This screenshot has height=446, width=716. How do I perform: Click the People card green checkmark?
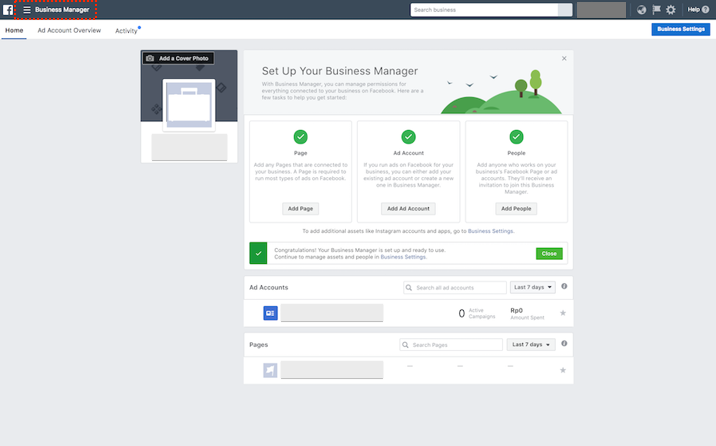click(516, 136)
